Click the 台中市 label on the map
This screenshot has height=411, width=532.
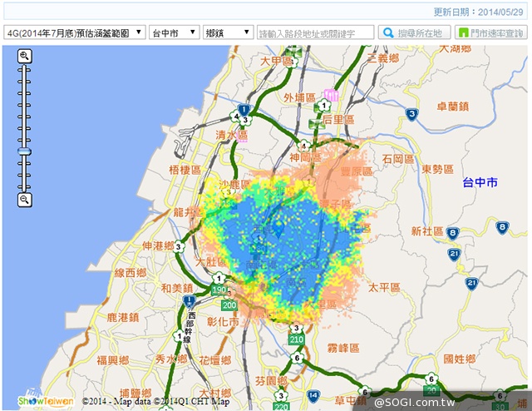coord(480,181)
